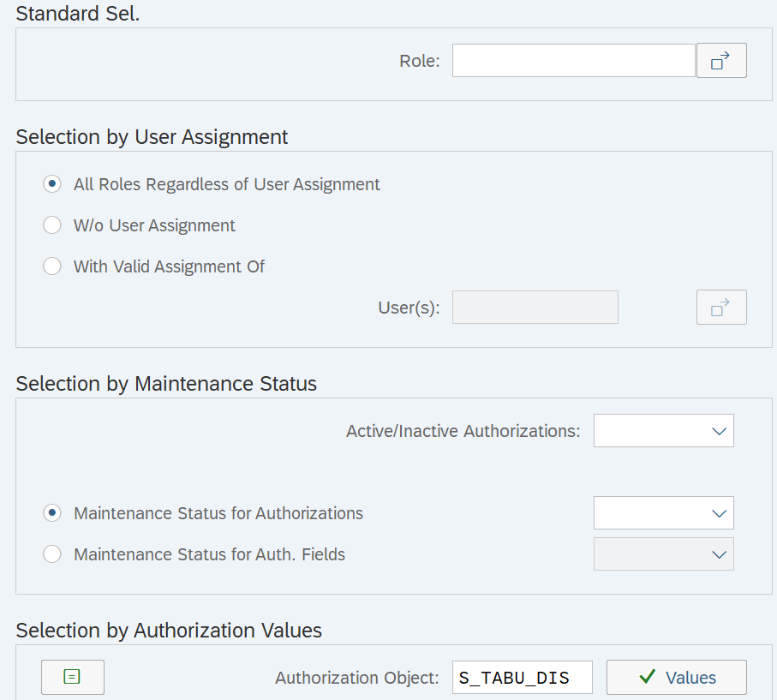The width and height of the screenshot is (777, 700).
Task: Select W/o User Assignment radio button
Action: [52, 225]
